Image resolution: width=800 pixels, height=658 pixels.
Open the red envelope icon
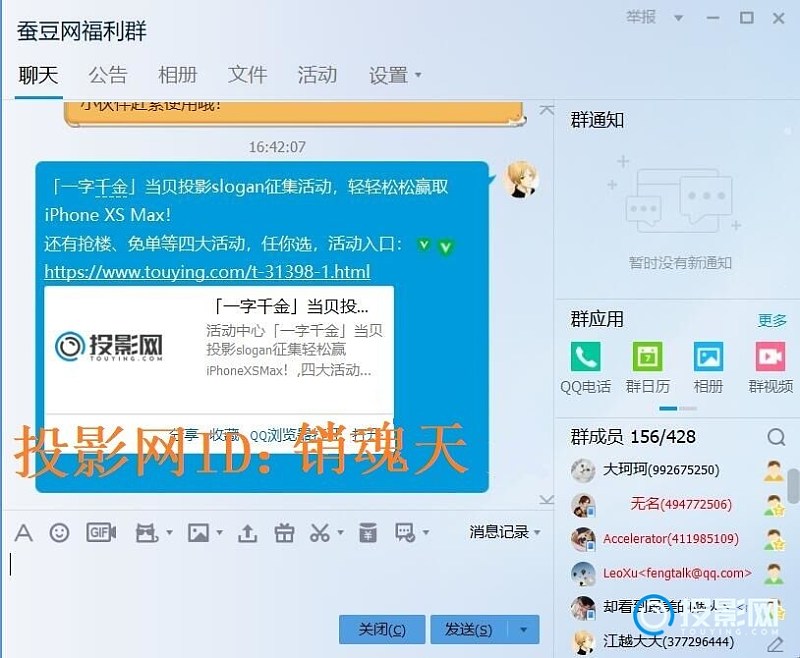pos(368,532)
